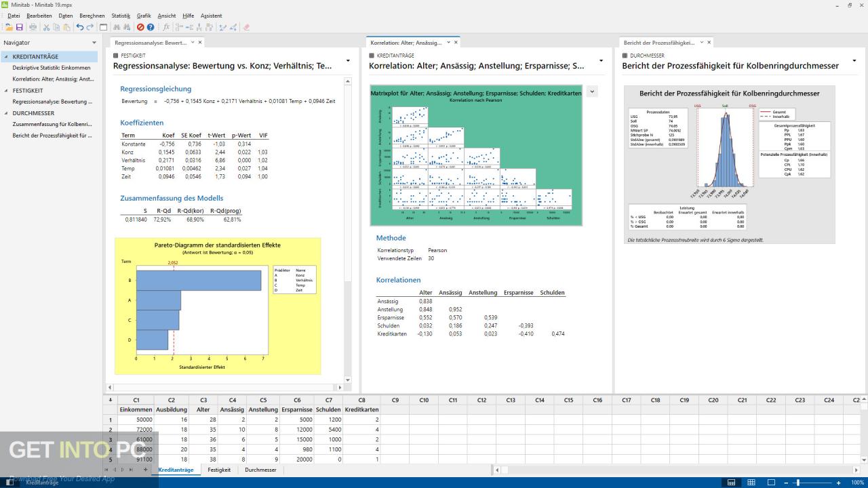Click regression pane scroll-down arrow

point(349,380)
